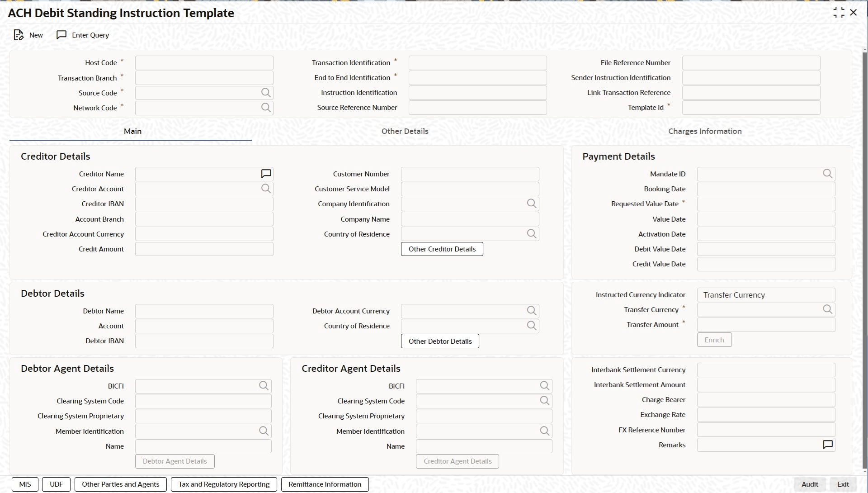Open Remarks field comment icon
This screenshot has height=493, width=868.
(x=827, y=445)
